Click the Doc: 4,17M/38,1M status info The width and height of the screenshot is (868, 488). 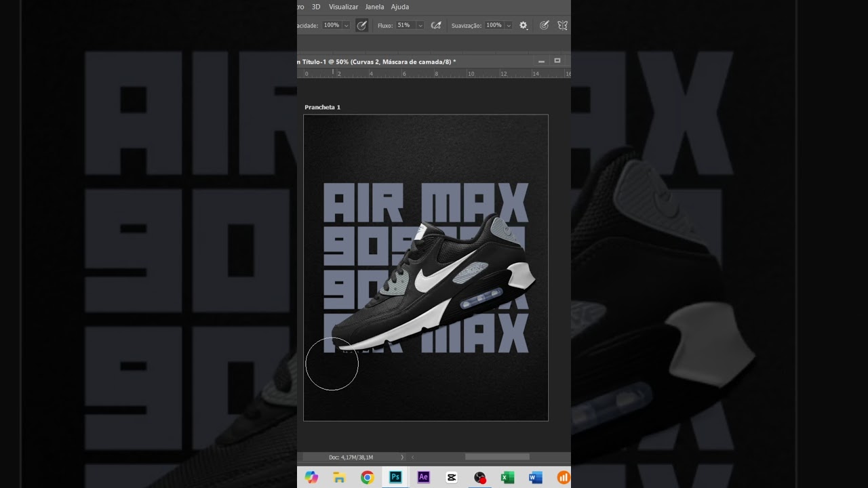click(351, 457)
